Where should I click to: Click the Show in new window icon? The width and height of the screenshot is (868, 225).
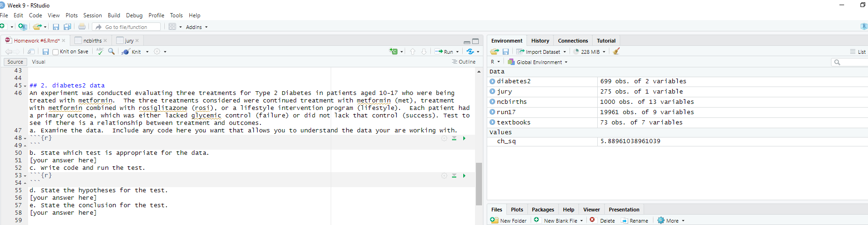click(x=31, y=51)
